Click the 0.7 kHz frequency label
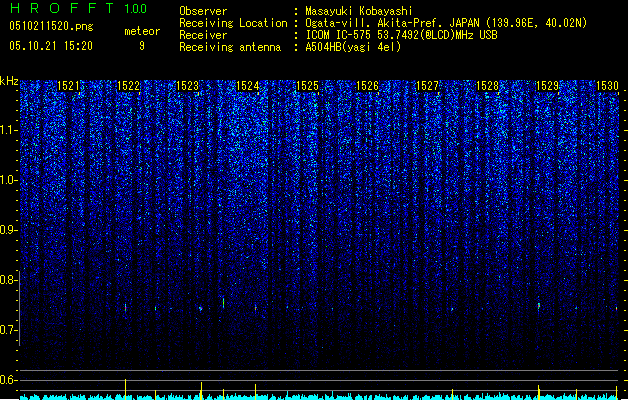The image size is (629, 400). pyautogui.click(x=8, y=330)
